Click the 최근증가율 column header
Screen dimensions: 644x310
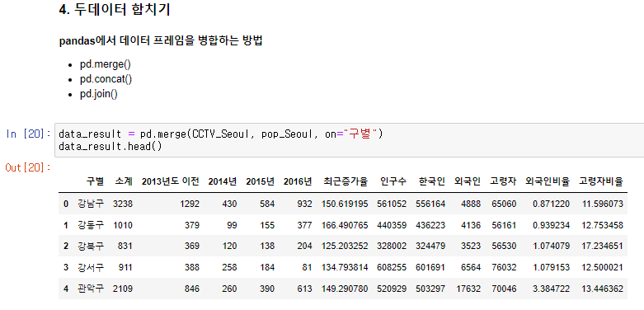346,181
